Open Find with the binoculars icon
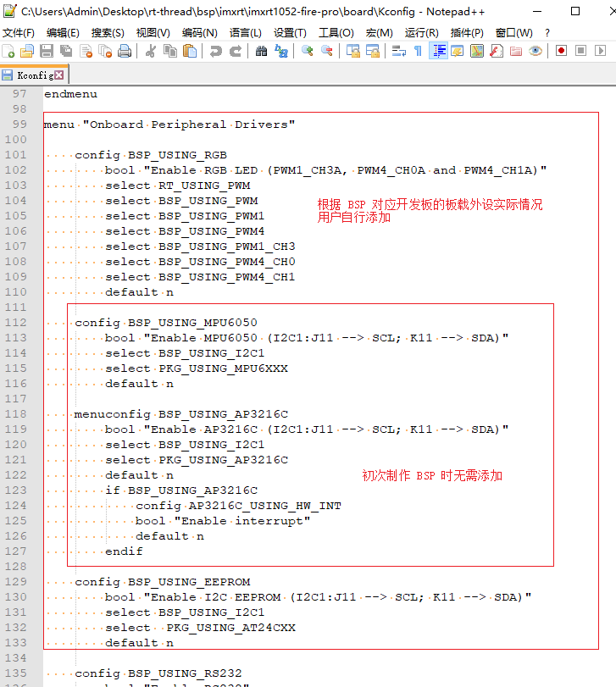This screenshot has height=687, width=616. pos(261,51)
